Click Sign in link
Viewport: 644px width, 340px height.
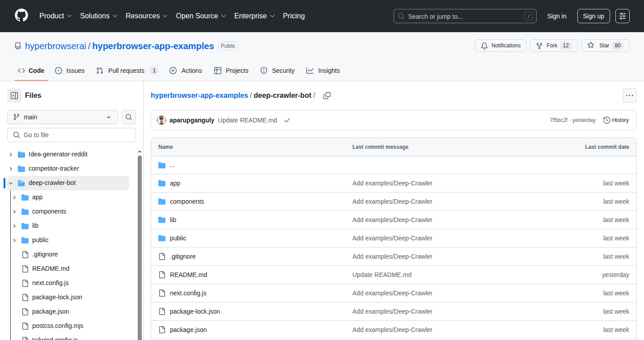[557, 16]
